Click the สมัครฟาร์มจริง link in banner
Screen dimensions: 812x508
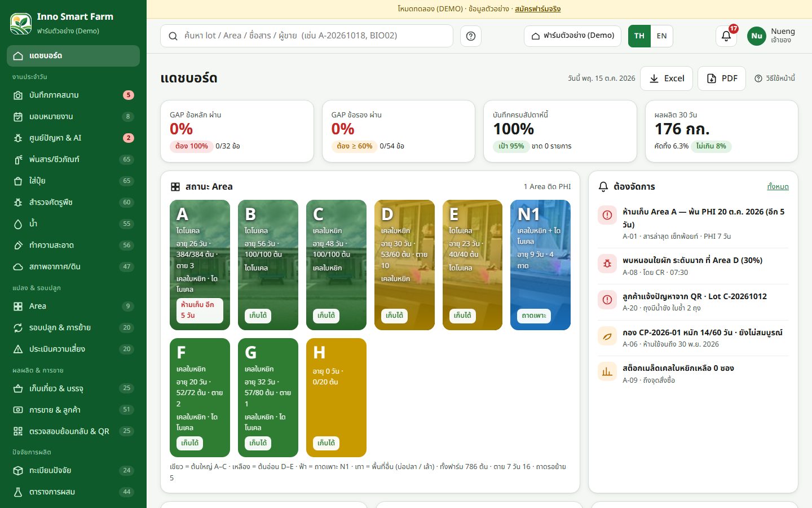pos(537,9)
